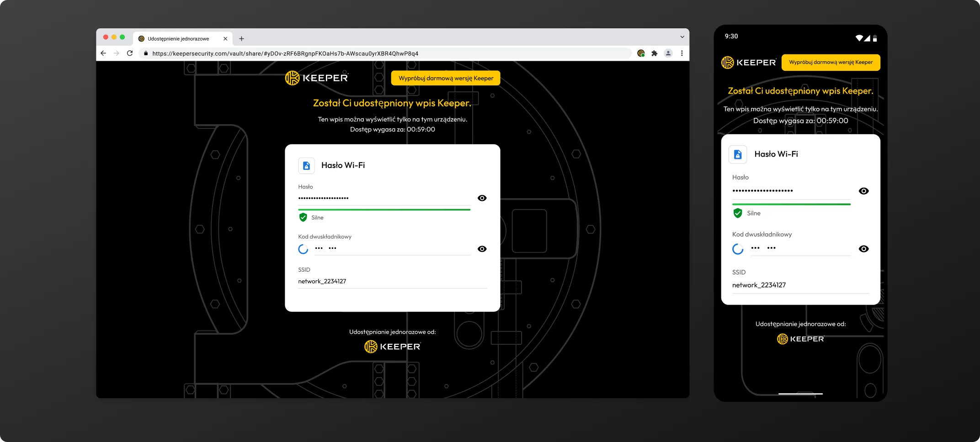Reveal the Hasło password in browser window
980x442 pixels.
point(482,198)
